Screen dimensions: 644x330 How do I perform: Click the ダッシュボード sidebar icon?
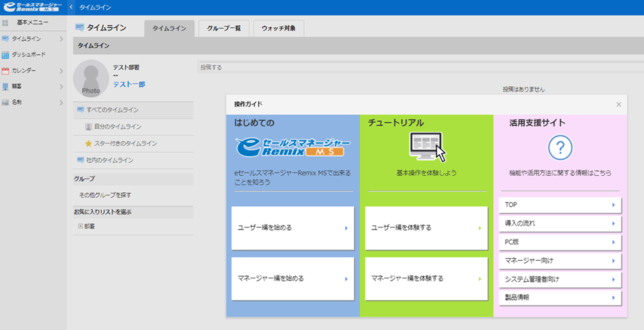click(x=5, y=54)
